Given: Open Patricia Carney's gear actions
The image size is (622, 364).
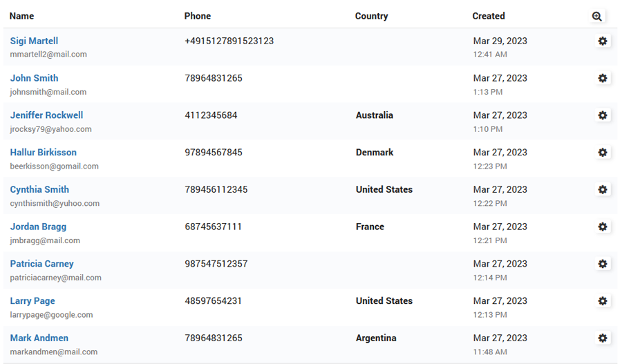Looking at the screenshot, I should pyautogui.click(x=603, y=264).
